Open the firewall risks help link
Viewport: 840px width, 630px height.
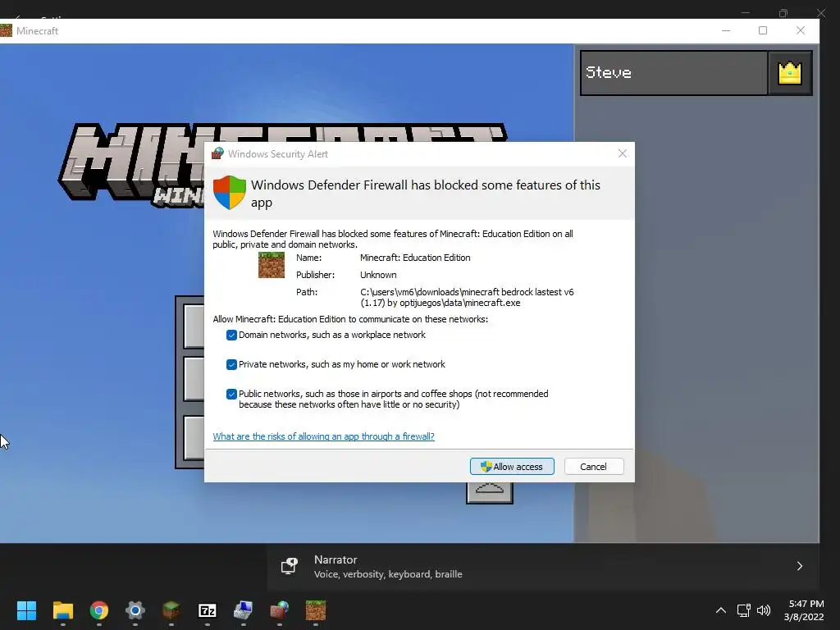point(323,436)
